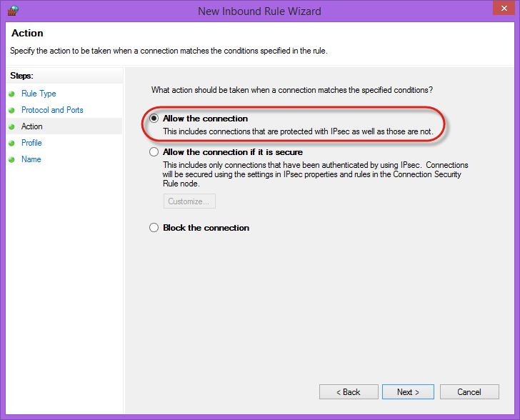Go back with the Back button

[x=349, y=391]
